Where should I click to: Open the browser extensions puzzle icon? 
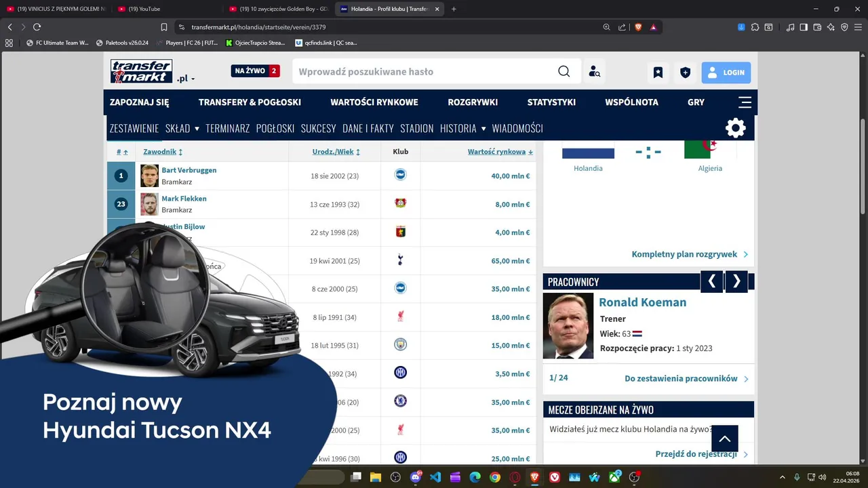click(755, 27)
